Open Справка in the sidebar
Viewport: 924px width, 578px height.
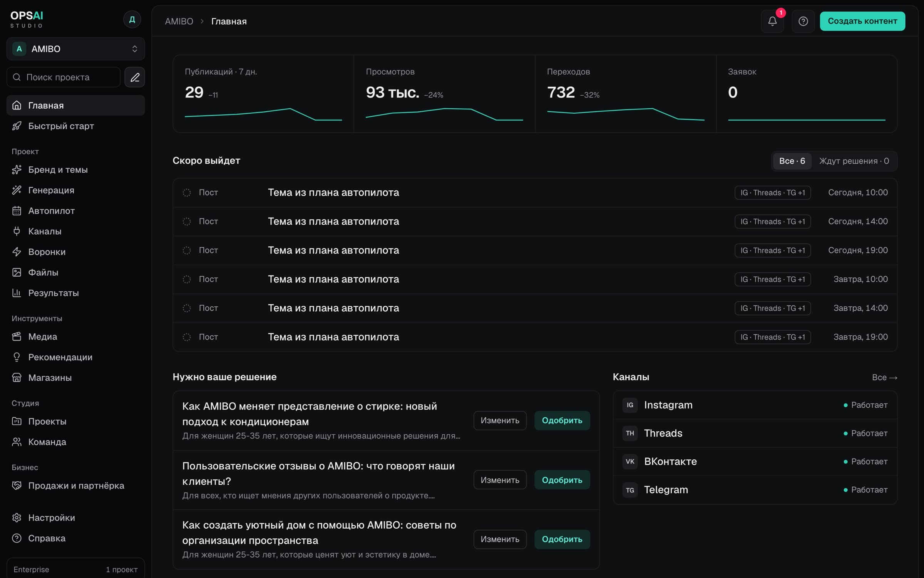(x=75, y=538)
